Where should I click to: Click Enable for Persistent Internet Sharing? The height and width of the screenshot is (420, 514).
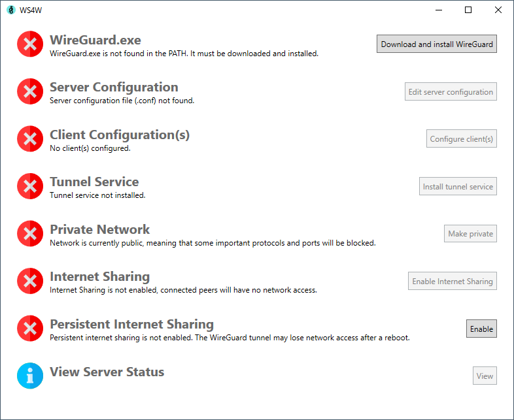pos(481,329)
